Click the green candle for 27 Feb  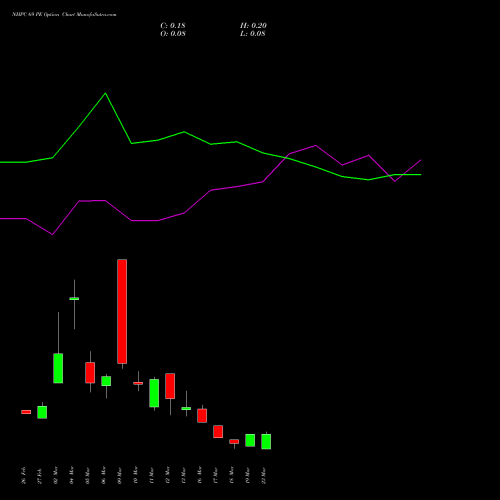[x=42, y=412]
